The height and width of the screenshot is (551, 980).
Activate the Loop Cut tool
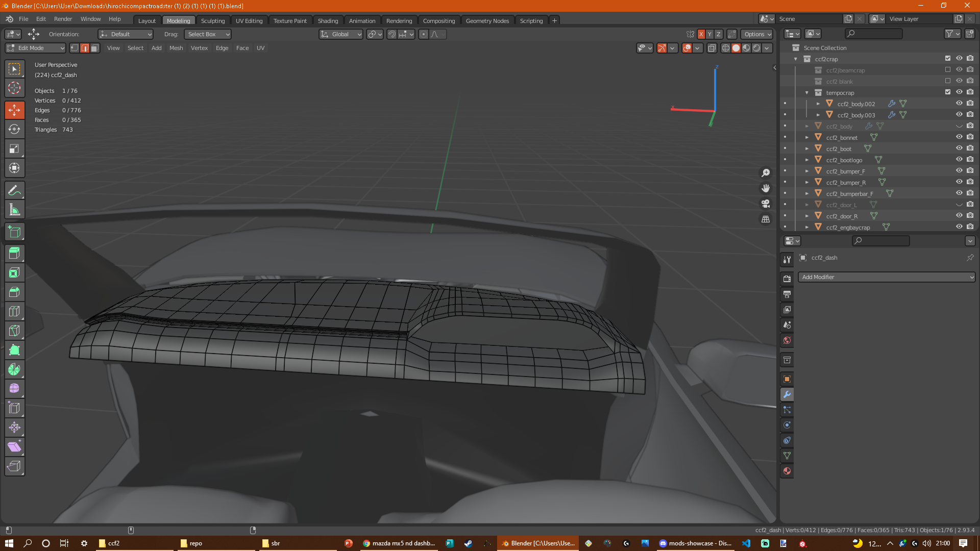[14, 312]
